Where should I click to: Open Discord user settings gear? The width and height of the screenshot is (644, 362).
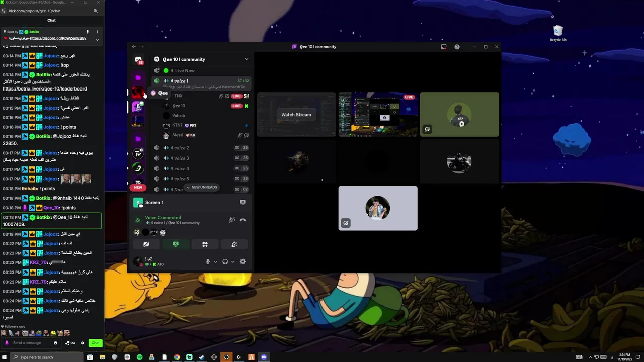(243, 262)
